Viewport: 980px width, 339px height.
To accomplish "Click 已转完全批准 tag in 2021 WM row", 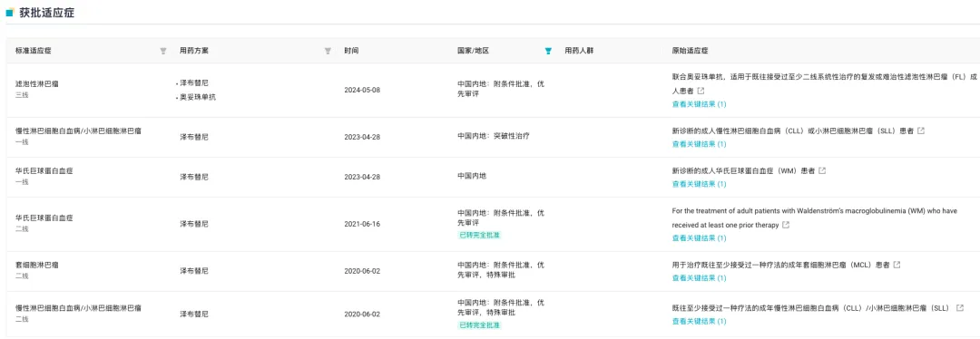I will point(479,236).
